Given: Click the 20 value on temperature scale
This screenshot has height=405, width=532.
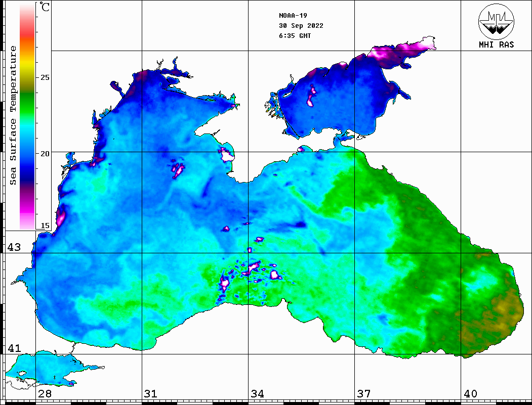Looking at the screenshot, I should point(45,154).
